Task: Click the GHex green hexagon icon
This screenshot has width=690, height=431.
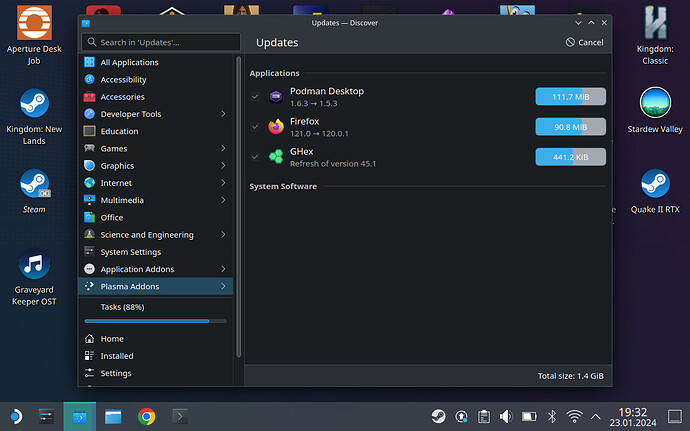Action: coord(276,157)
